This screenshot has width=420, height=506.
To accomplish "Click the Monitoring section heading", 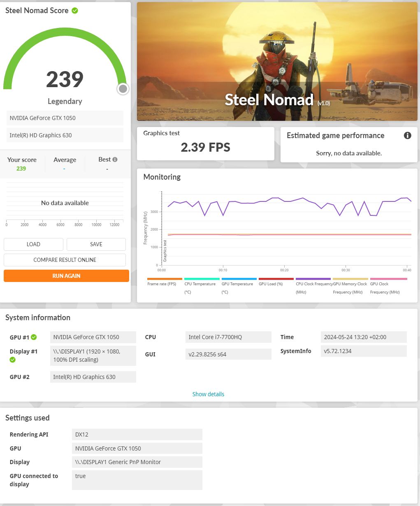I will tap(162, 177).
